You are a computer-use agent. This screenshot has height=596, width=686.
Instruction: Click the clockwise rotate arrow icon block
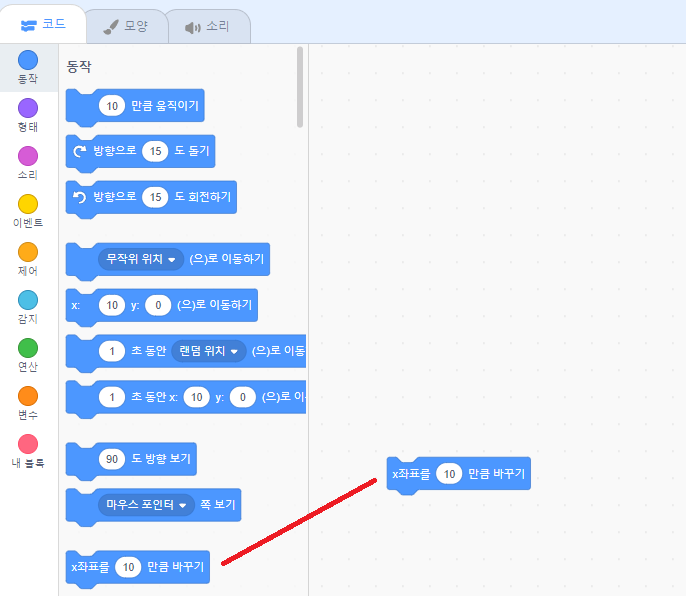pyautogui.click(x=80, y=151)
